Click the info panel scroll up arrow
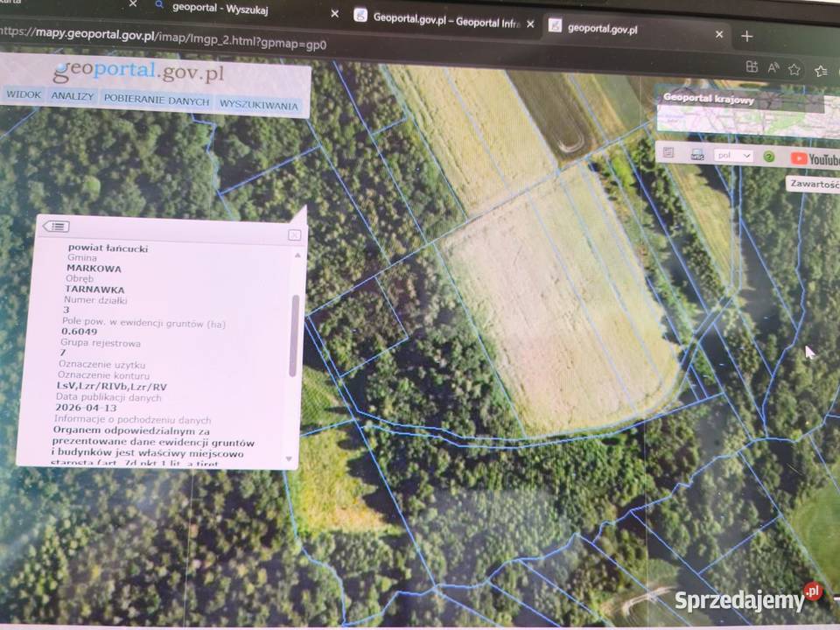This screenshot has width=840, height=630. click(297, 255)
